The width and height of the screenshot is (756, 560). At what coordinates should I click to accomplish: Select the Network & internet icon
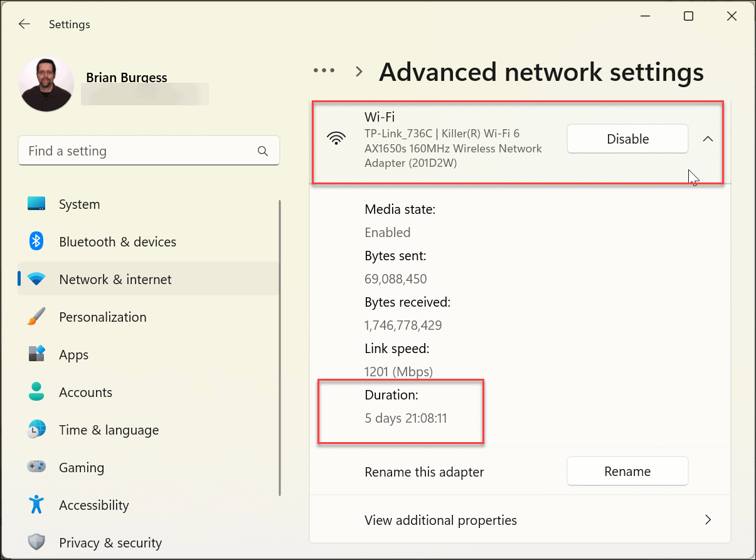pyautogui.click(x=36, y=279)
